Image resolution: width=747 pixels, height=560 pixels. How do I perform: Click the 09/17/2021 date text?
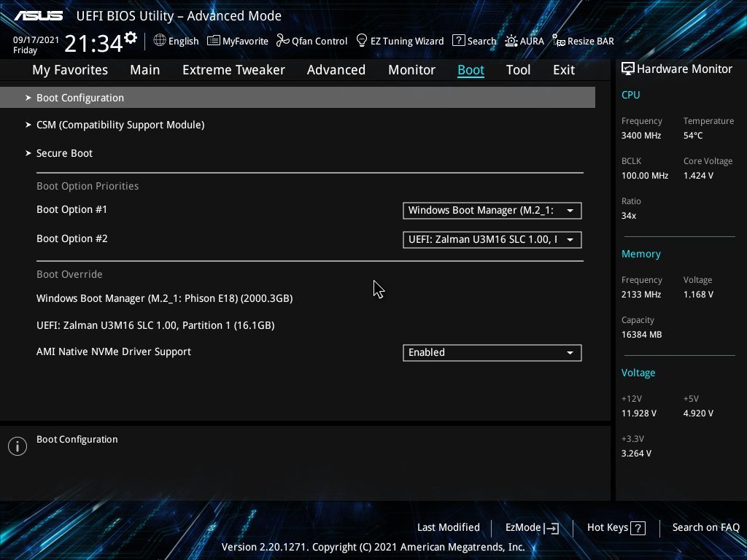pyautogui.click(x=36, y=40)
